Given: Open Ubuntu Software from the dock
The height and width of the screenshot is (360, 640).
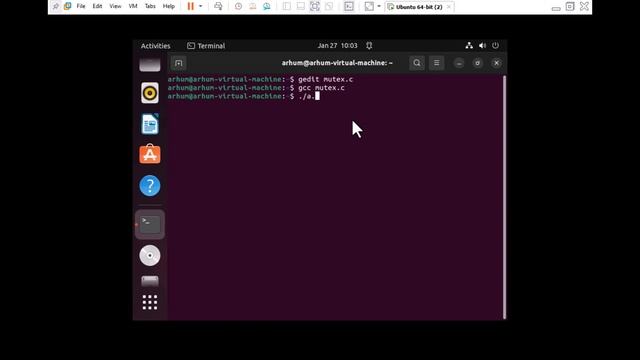Looking at the screenshot, I should click(x=150, y=154).
